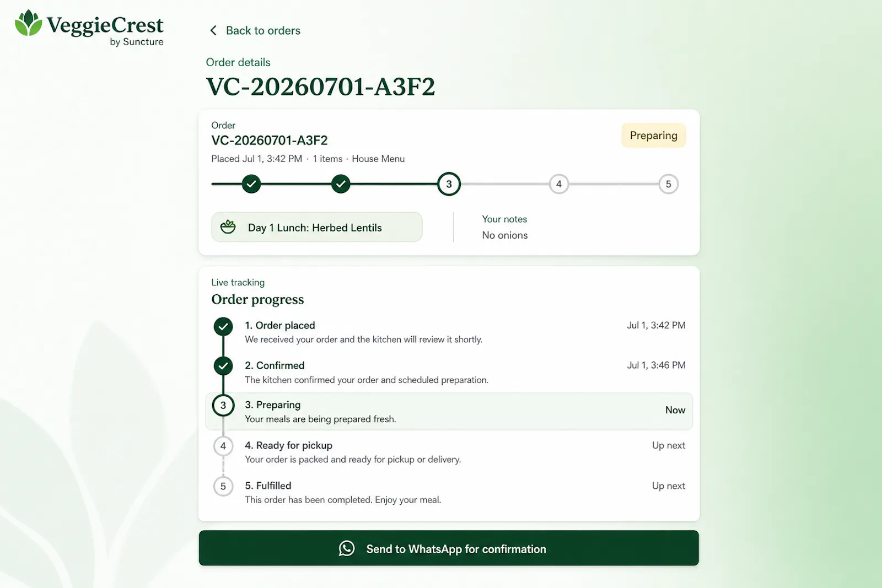Screen dimensions: 882x588
Task: Click the '5. Fulfilled' step title
Action: (268, 485)
